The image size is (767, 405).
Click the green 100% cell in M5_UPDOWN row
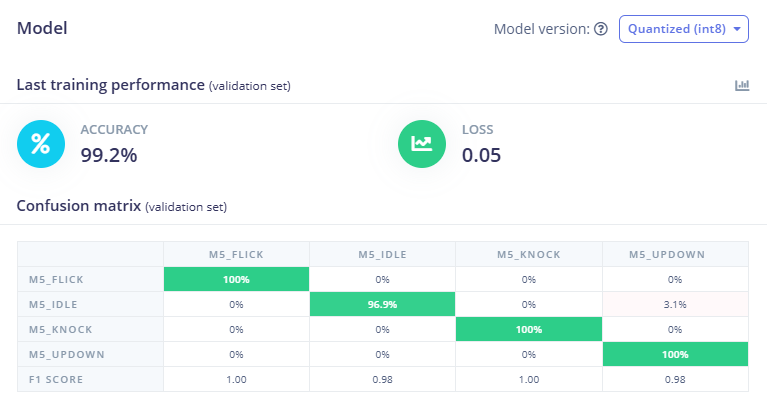coord(675,354)
